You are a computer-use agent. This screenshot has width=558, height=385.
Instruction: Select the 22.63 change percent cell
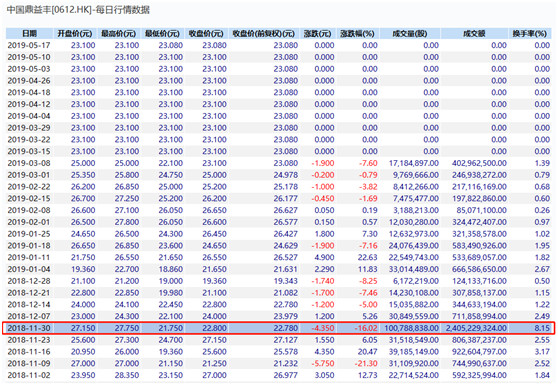[368, 257]
